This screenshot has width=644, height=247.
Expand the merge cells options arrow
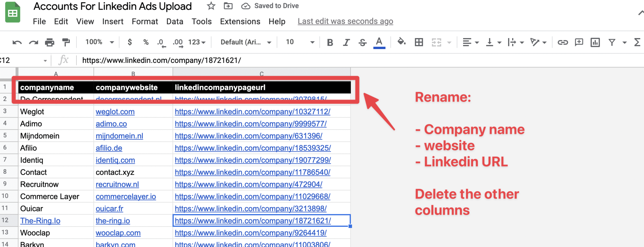pos(449,42)
